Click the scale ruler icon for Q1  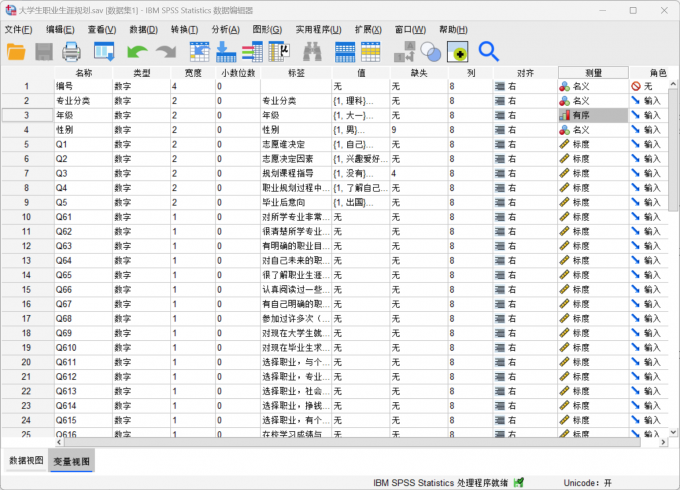pyautogui.click(x=564, y=144)
